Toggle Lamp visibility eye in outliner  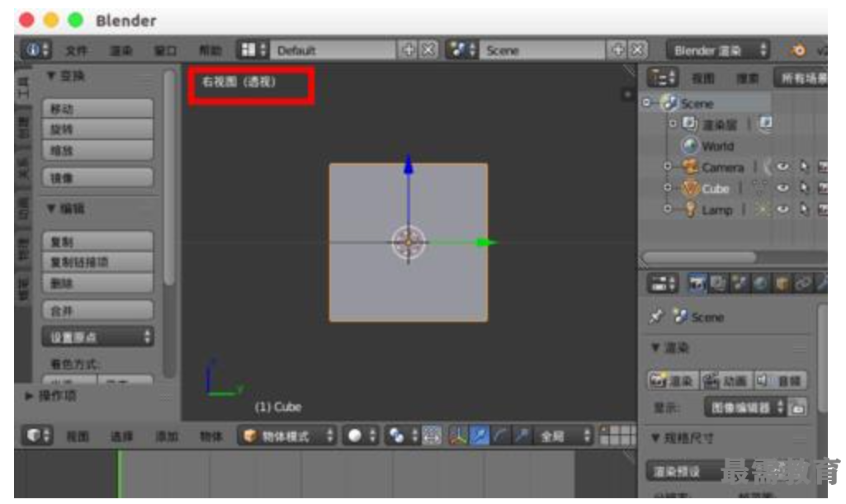point(783,210)
